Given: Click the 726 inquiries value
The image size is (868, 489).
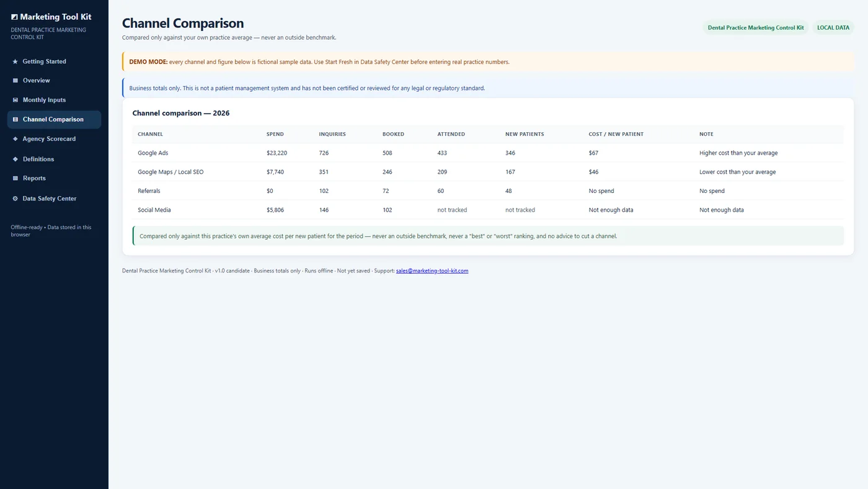Looking at the screenshot, I should (324, 153).
